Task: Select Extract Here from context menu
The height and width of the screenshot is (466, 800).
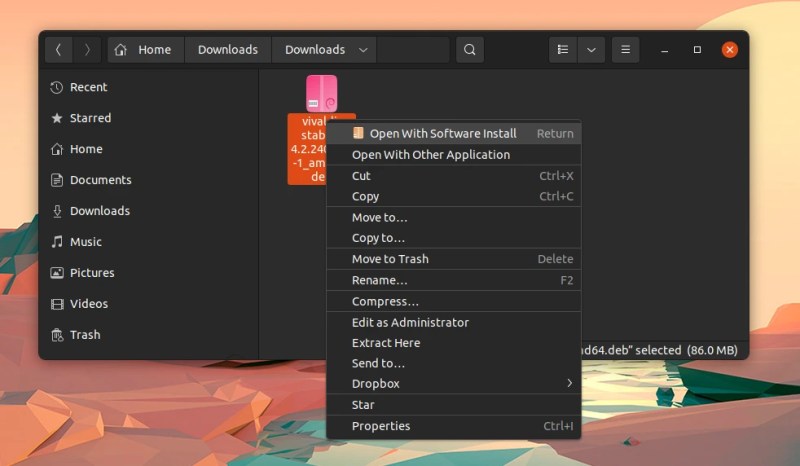Action: tap(386, 343)
